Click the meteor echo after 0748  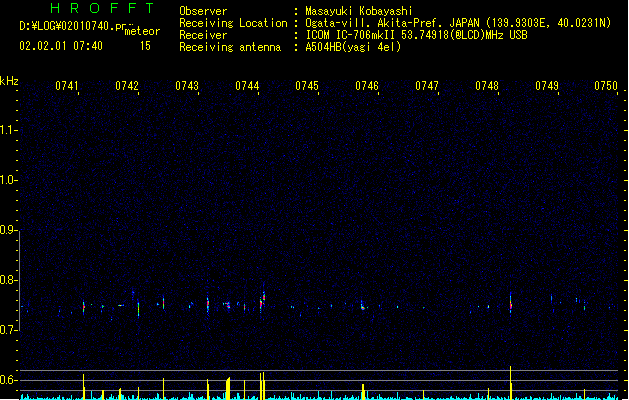pos(511,304)
